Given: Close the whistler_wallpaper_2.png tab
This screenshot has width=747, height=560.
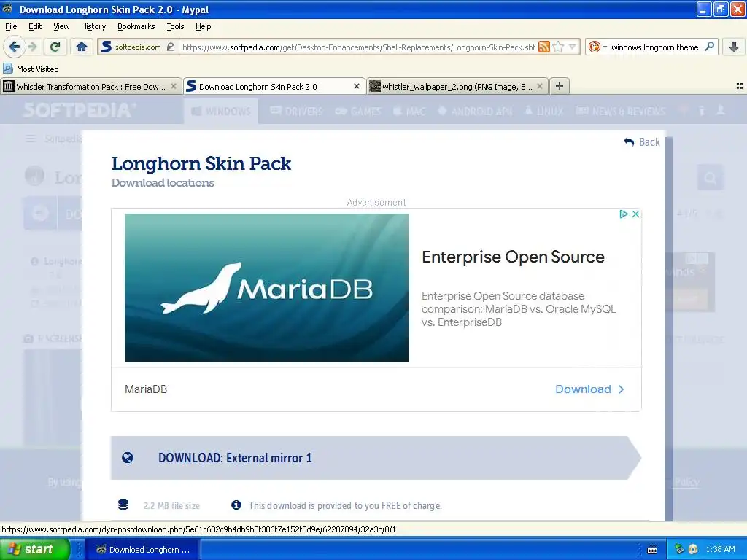Looking at the screenshot, I should coord(539,86).
